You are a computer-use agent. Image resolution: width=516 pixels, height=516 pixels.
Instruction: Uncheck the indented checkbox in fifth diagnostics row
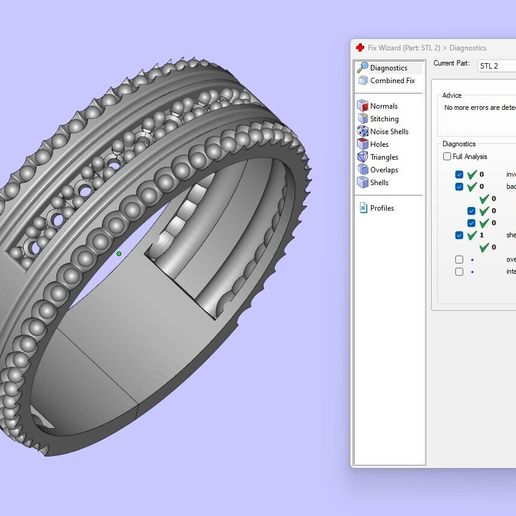471,223
